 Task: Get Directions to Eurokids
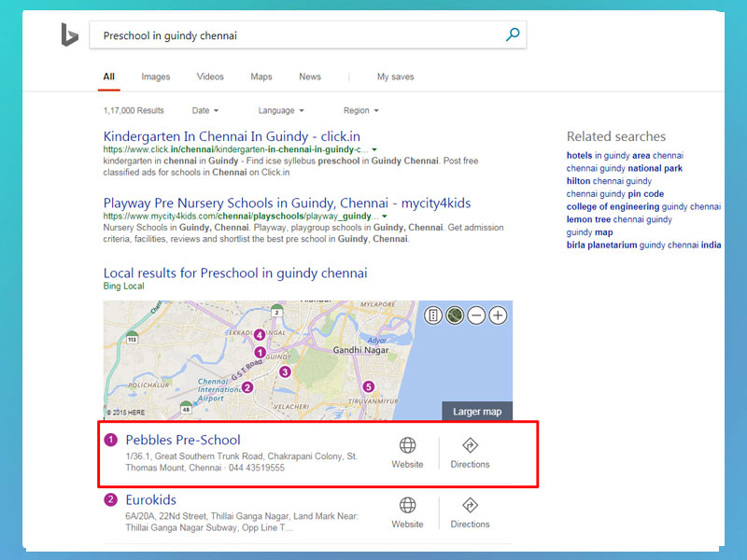pos(470,512)
